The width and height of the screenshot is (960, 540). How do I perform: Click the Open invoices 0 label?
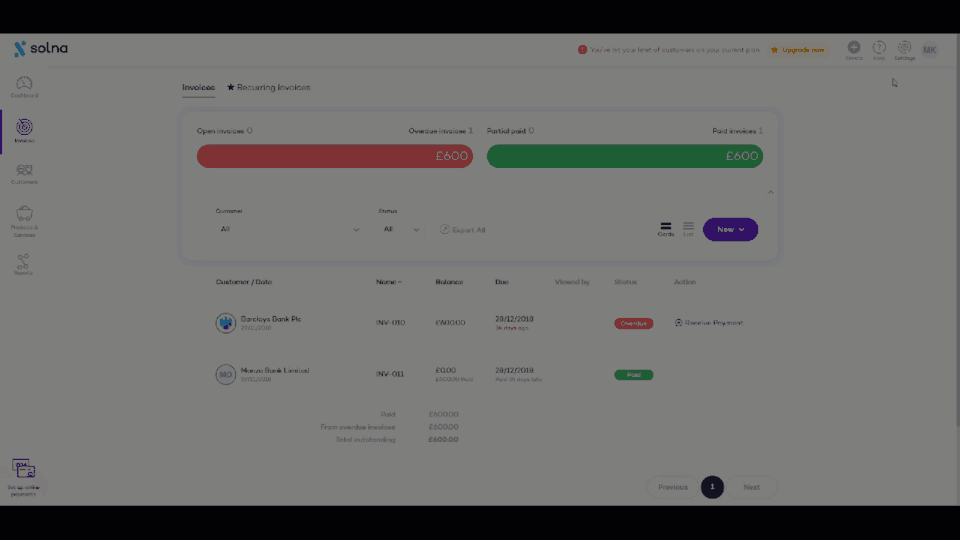tap(224, 131)
